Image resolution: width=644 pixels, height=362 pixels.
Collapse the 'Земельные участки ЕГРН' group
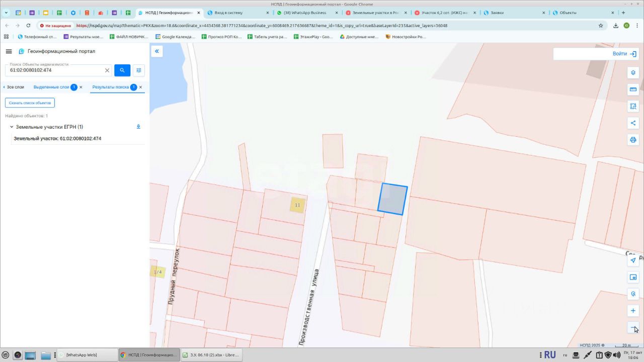[x=12, y=127]
